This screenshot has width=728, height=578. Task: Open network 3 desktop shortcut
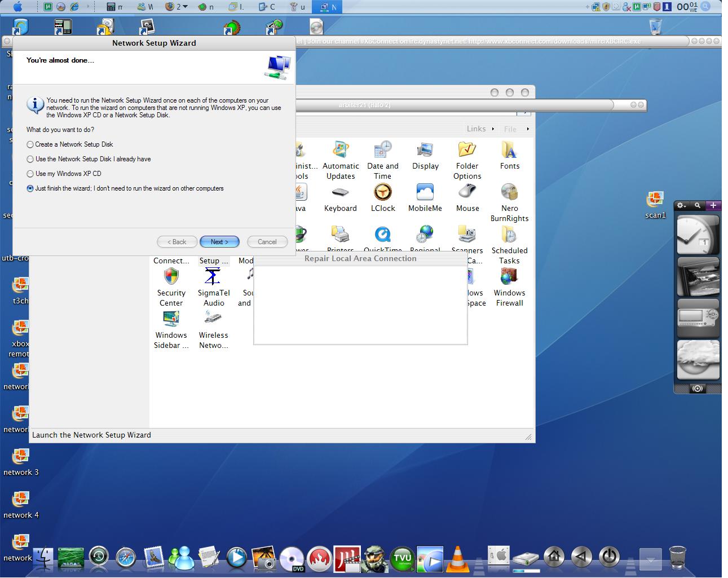click(21, 462)
